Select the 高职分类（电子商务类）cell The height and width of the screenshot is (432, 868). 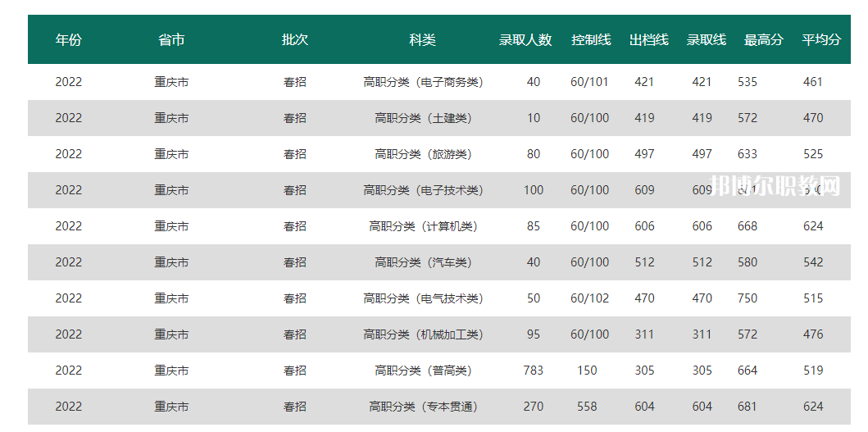pyautogui.click(x=423, y=82)
